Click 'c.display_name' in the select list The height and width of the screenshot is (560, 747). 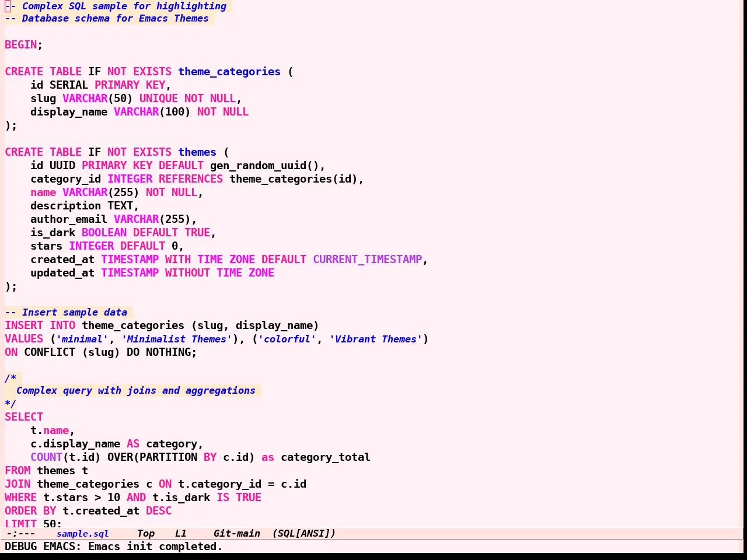point(75,444)
